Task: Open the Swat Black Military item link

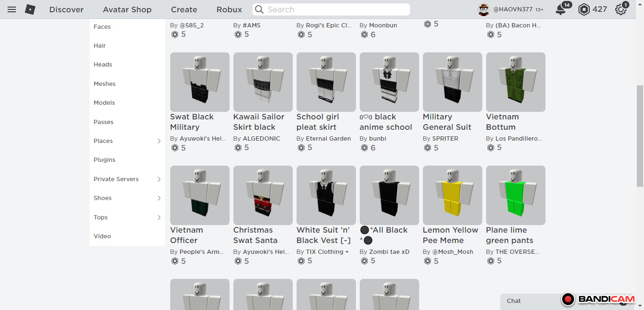Action: (x=192, y=122)
